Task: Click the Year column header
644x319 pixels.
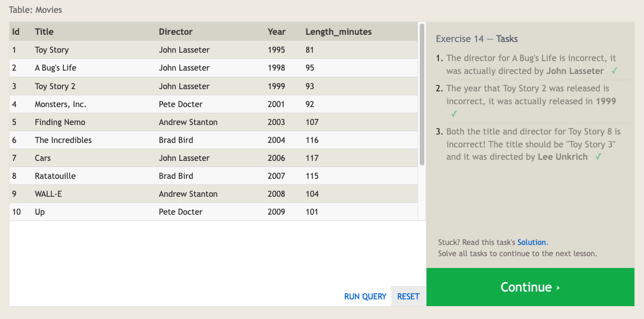Action: 276,32
